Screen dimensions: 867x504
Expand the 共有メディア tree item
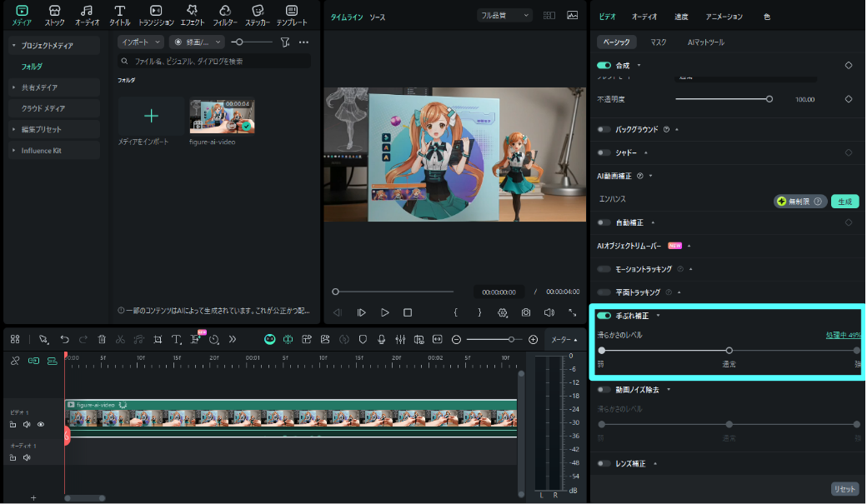click(x=13, y=87)
